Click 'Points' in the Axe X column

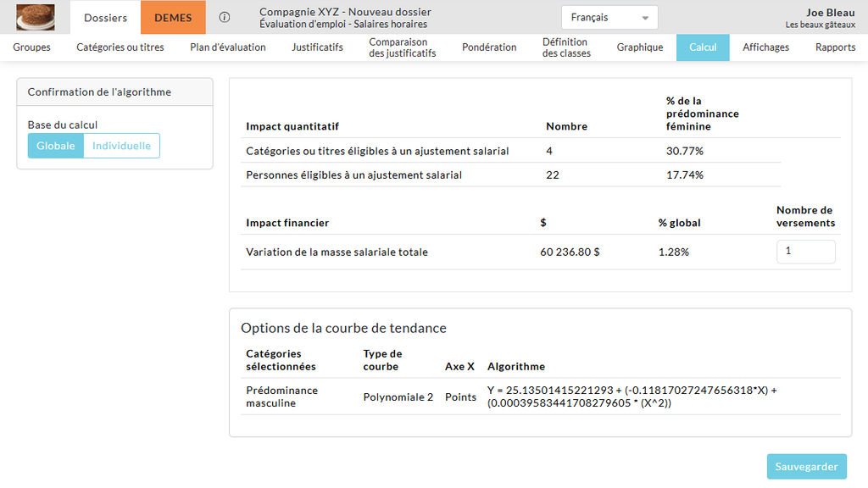[460, 396]
